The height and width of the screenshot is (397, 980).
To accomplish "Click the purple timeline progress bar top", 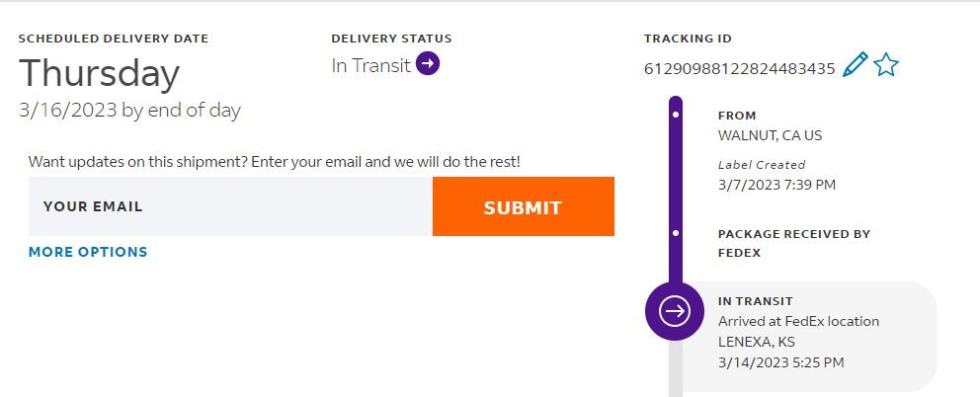I will coord(675,103).
